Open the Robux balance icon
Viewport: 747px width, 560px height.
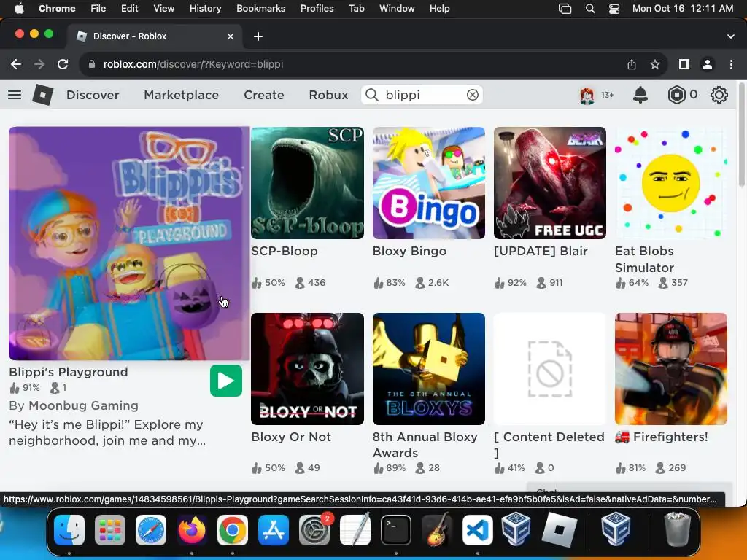[x=676, y=95]
